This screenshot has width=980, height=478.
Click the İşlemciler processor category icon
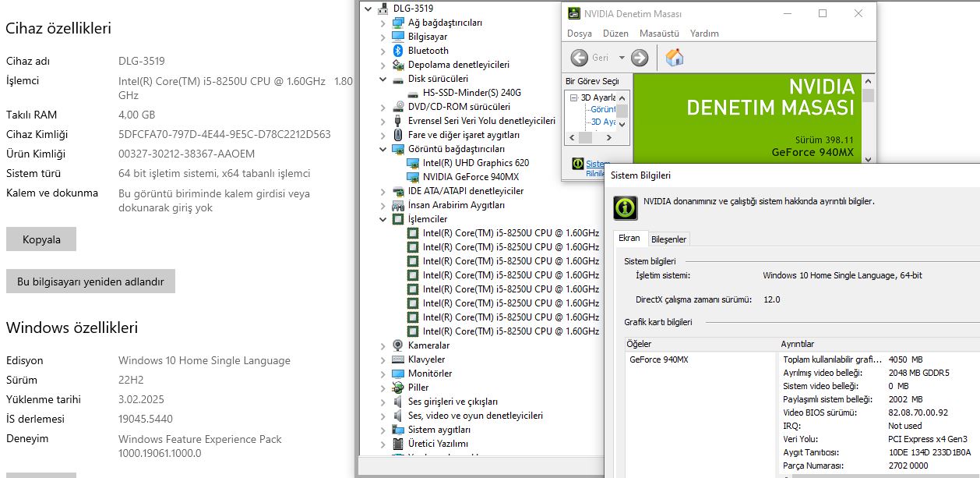(x=398, y=219)
